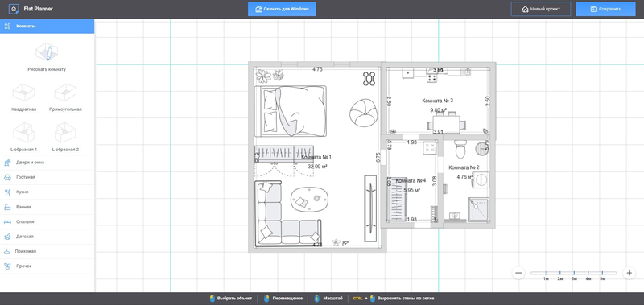This screenshot has width=644, height=305.
Task: Start a Новый проект
Action: 540,9
